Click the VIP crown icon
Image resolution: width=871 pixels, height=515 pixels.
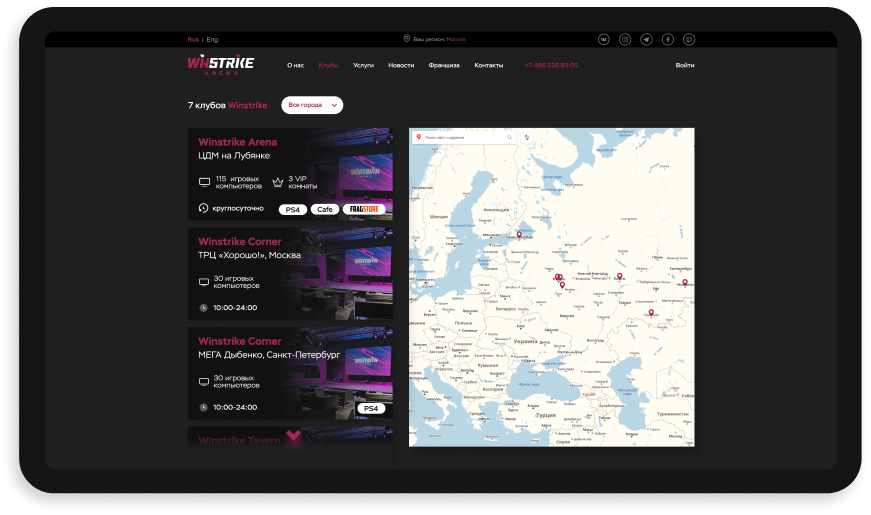pyautogui.click(x=278, y=182)
